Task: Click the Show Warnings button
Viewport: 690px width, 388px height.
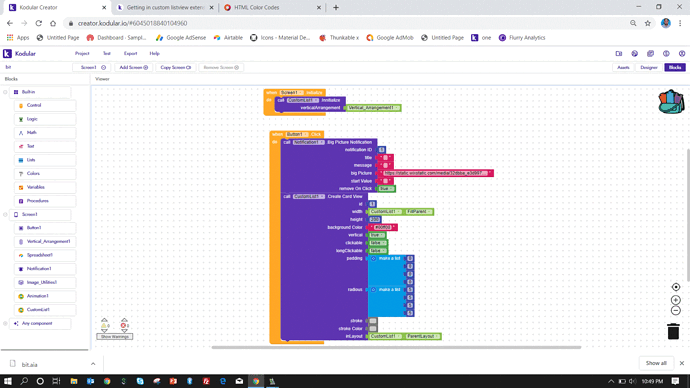Action: 114,337
